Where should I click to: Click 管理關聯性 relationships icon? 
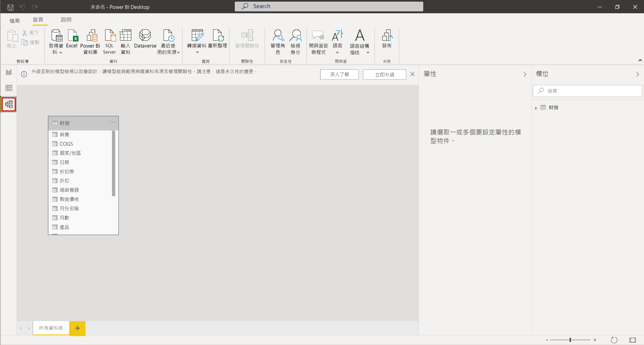[x=247, y=39]
